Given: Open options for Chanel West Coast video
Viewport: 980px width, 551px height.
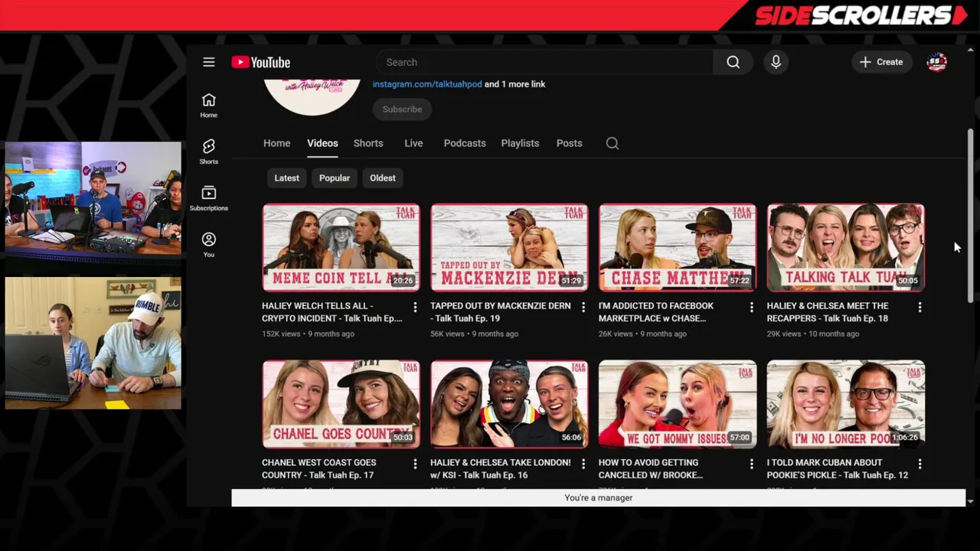Looking at the screenshot, I should tap(415, 464).
